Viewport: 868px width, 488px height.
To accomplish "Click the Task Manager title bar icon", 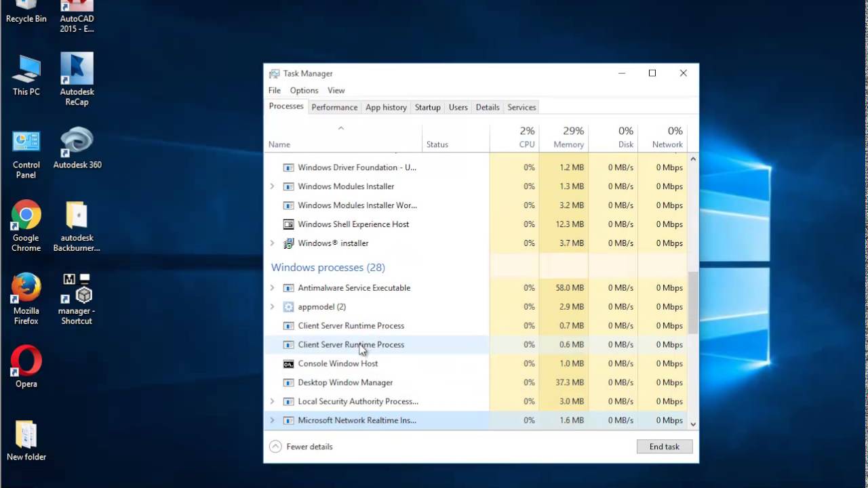I will point(274,73).
